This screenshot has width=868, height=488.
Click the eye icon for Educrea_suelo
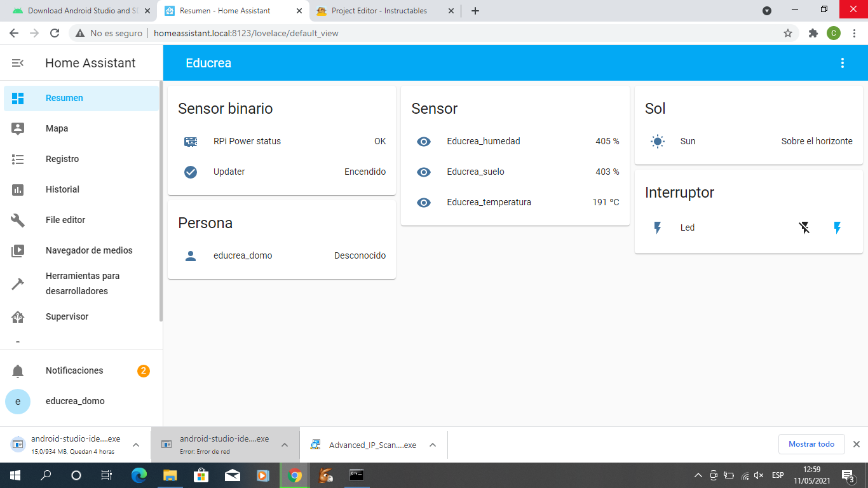[x=424, y=172]
